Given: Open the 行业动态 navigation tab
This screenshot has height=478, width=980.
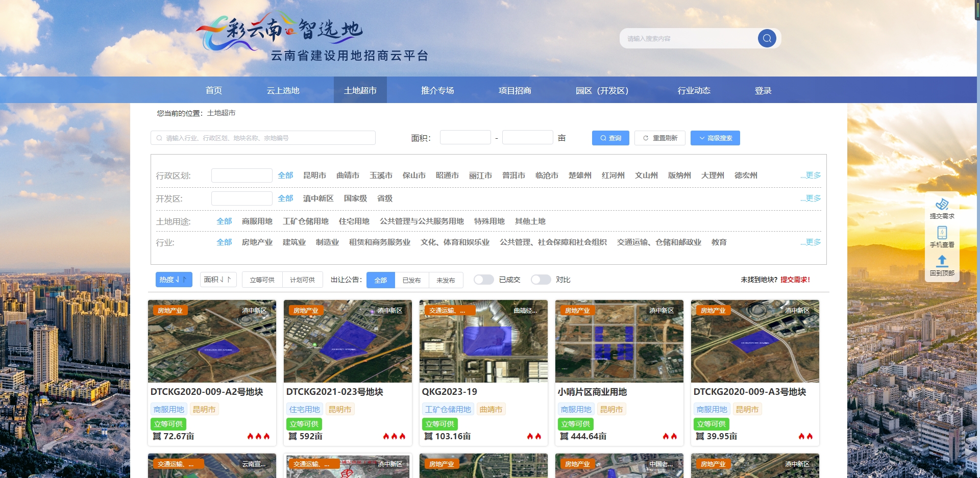Looking at the screenshot, I should (x=694, y=90).
